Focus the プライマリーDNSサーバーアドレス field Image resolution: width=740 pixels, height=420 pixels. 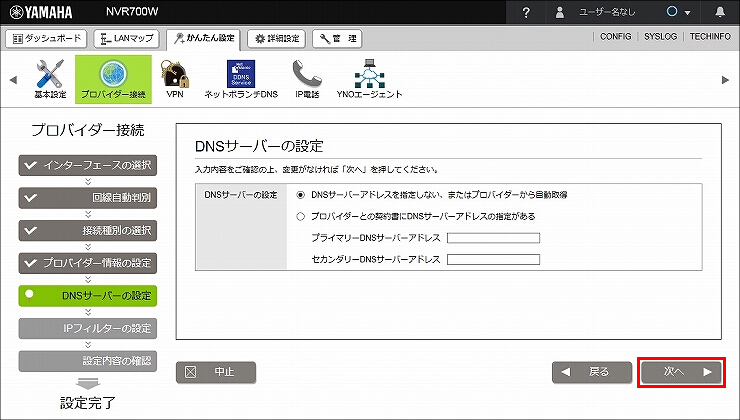point(493,238)
